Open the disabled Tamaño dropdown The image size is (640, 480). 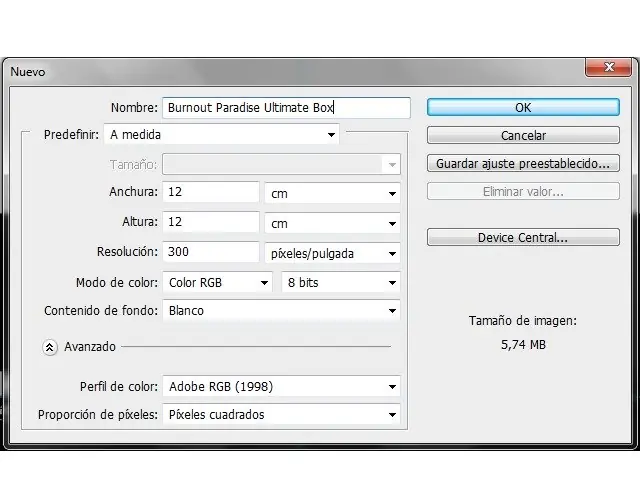[281, 164]
